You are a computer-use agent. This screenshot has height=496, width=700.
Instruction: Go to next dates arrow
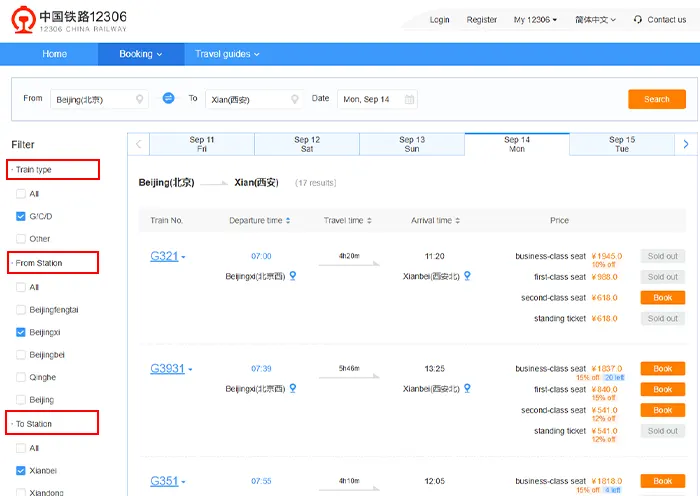(x=686, y=144)
